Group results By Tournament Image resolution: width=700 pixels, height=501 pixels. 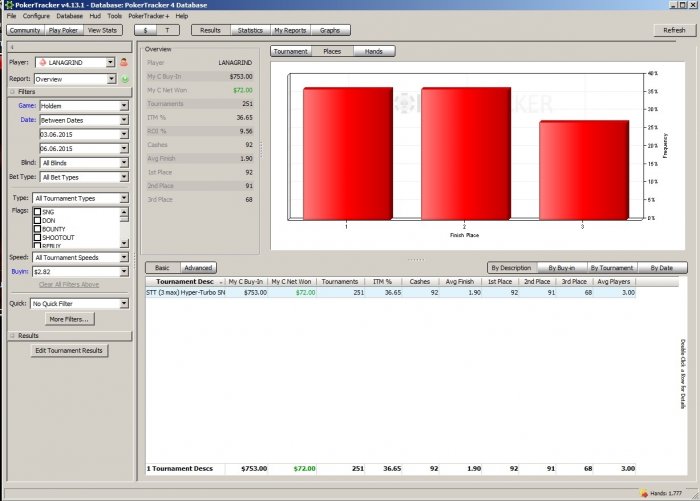[x=612, y=268]
